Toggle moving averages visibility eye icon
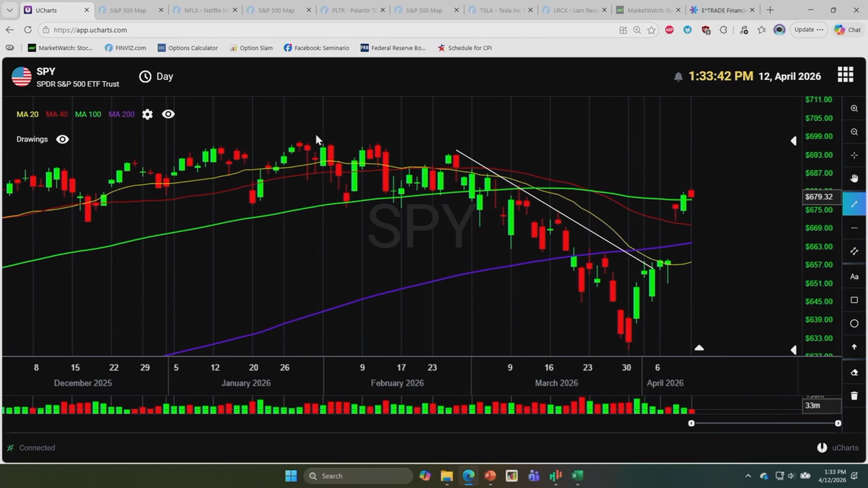Viewport: 868px width, 488px height. pyautogui.click(x=168, y=114)
